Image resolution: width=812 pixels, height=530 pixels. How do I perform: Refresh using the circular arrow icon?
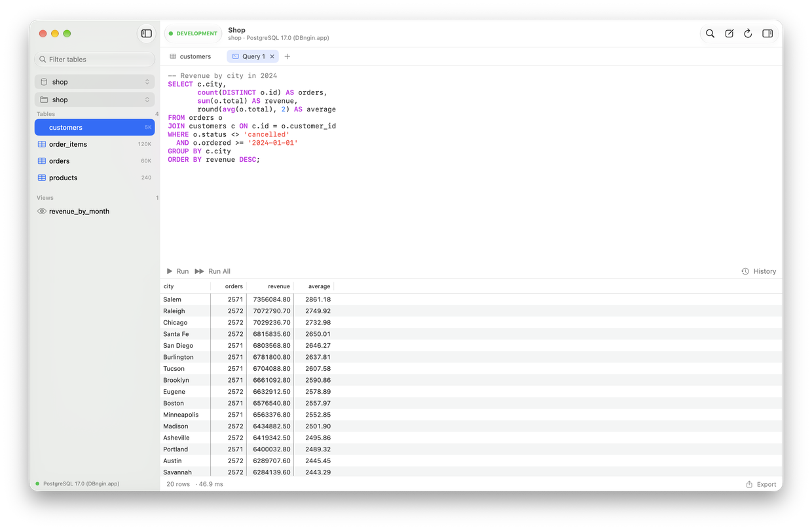pyautogui.click(x=748, y=33)
